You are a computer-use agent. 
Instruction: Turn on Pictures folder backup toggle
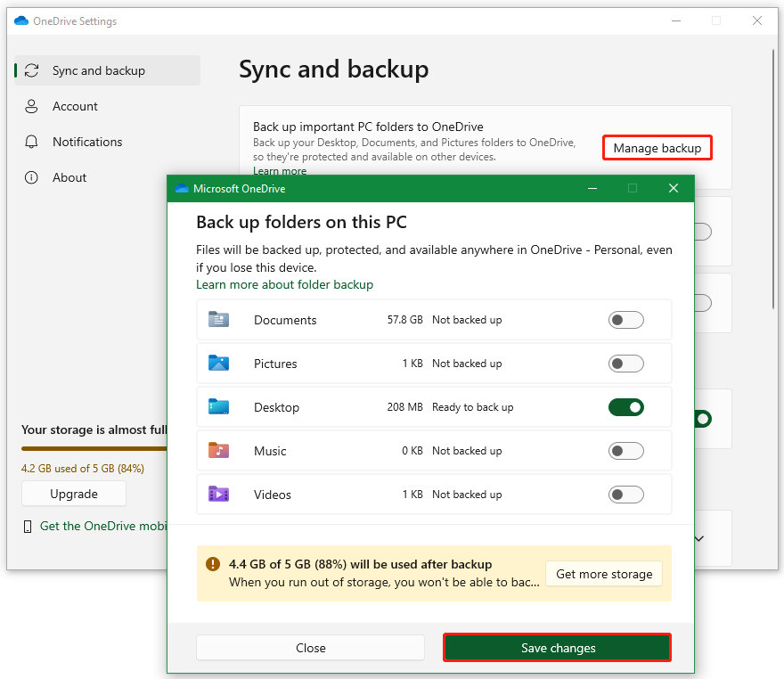pyautogui.click(x=626, y=364)
